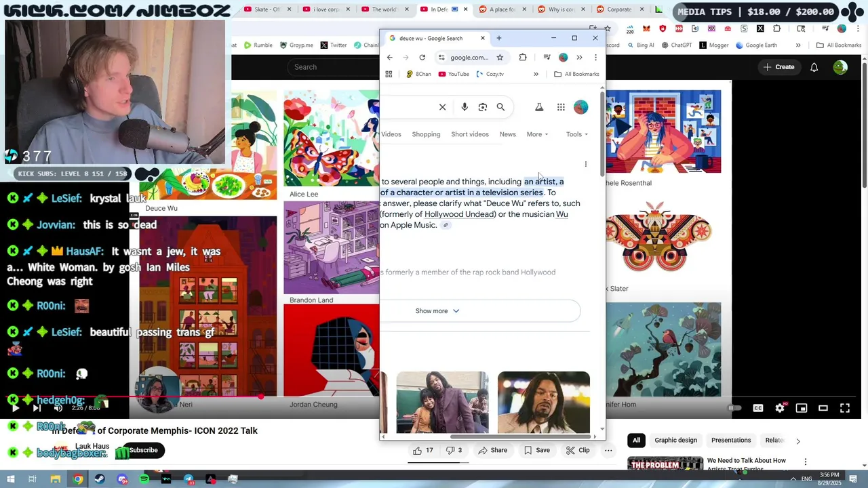Screen dimensions: 868x488
Task: Open the X extension icon in the toolbar
Action: [760, 28]
